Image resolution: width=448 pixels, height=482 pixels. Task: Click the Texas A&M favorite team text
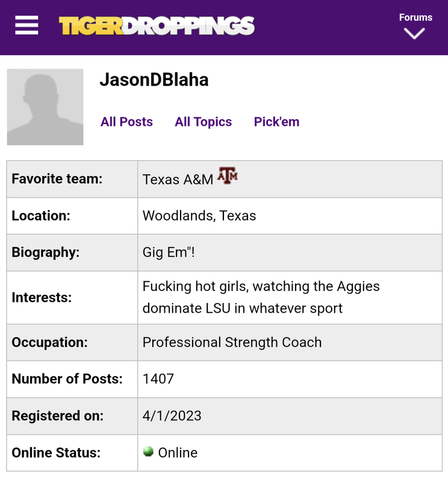click(178, 179)
